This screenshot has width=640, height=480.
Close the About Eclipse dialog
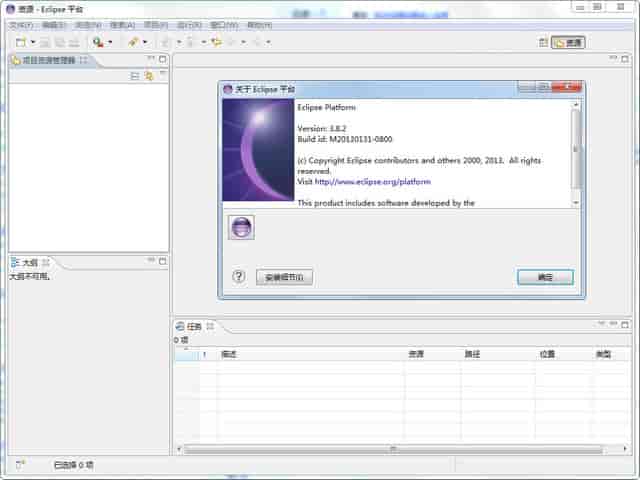(x=567, y=87)
